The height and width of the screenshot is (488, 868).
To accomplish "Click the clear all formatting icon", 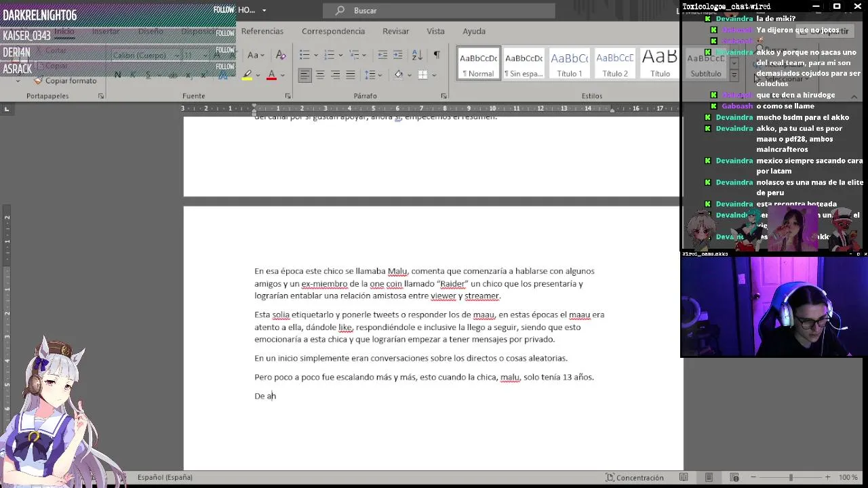I will [281, 55].
